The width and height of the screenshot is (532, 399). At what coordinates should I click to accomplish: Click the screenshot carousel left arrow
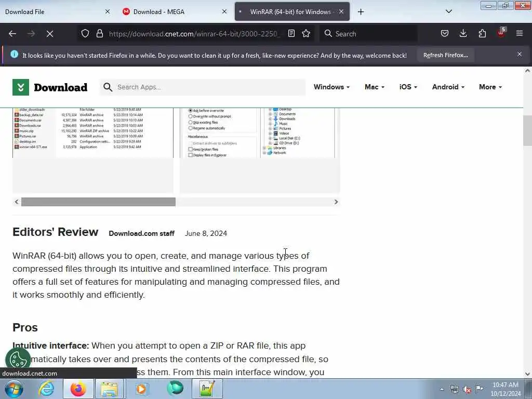pyautogui.click(x=17, y=202)
